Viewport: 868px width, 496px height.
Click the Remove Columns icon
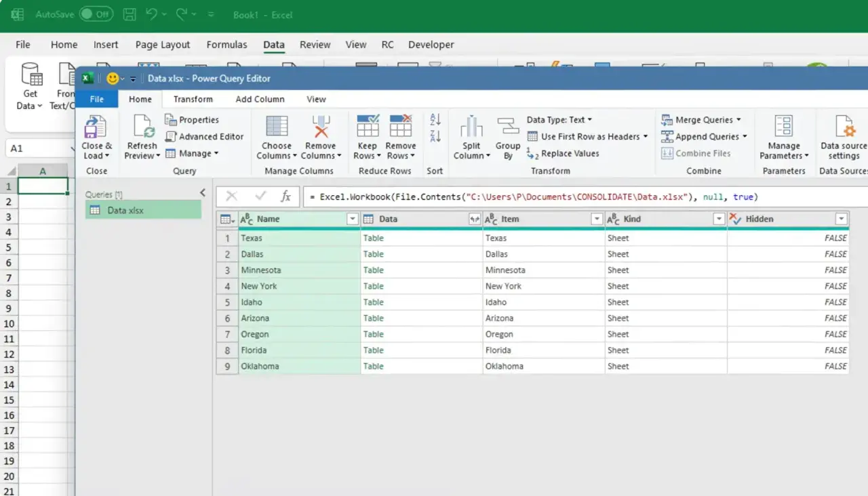[x=320, y=127]
